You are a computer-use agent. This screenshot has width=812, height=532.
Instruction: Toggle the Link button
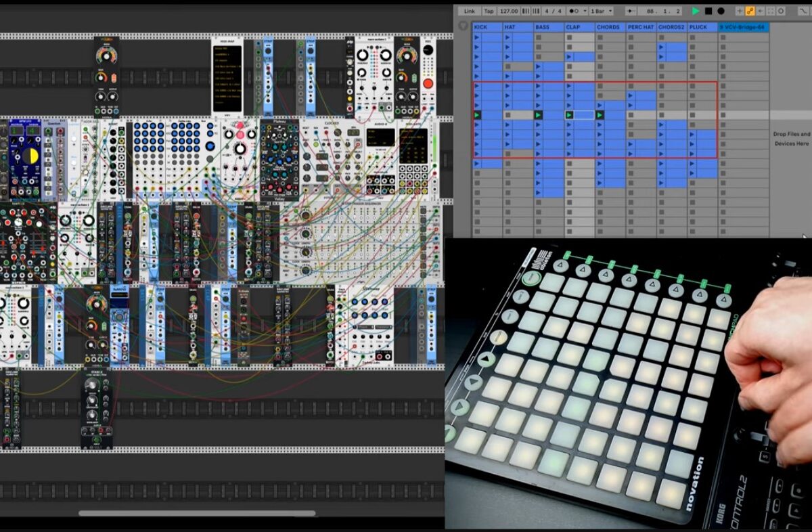(x=469, y=11)
